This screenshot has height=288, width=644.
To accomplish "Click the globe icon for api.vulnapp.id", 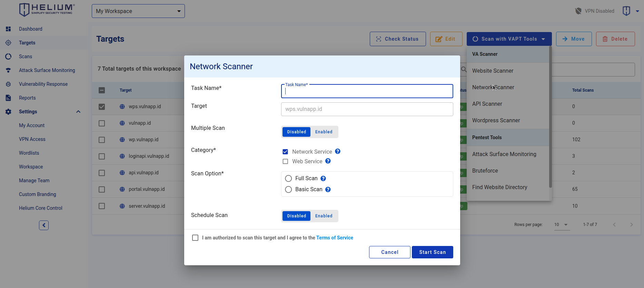I will point(122,173).
